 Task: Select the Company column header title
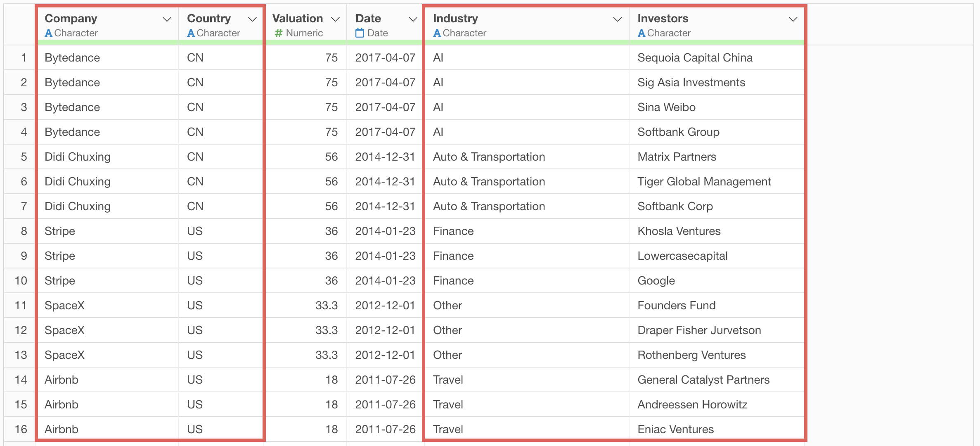(71, 19)
